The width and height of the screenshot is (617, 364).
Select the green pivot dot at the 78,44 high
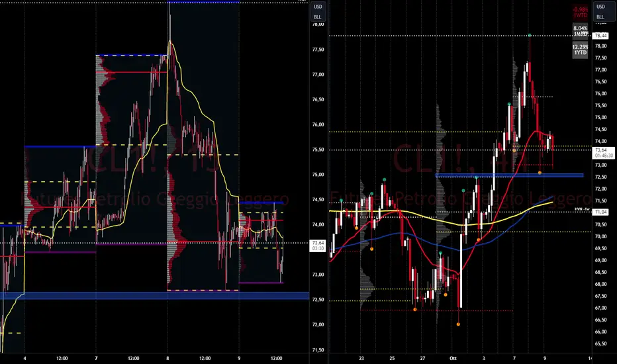point(530,36)
